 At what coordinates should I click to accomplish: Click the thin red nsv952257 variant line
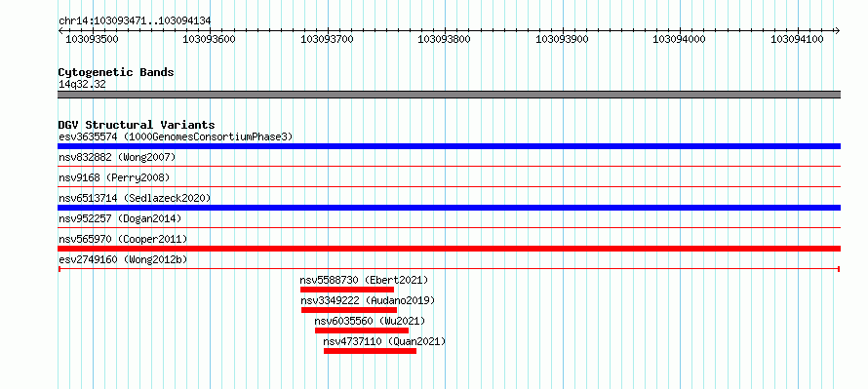coord(449,227)
